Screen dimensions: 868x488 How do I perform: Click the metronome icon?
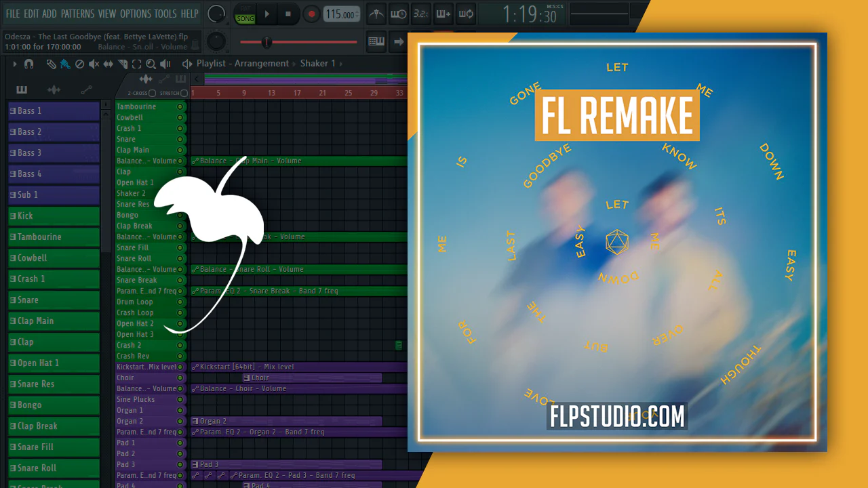click(x=376, y=14)
